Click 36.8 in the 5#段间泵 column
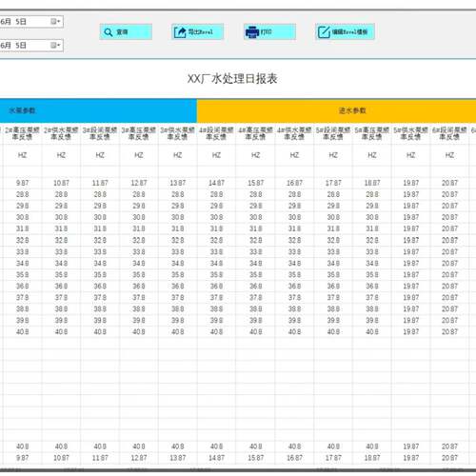The image size is (476, 476). pyautogui.click(x=333, y=286)
